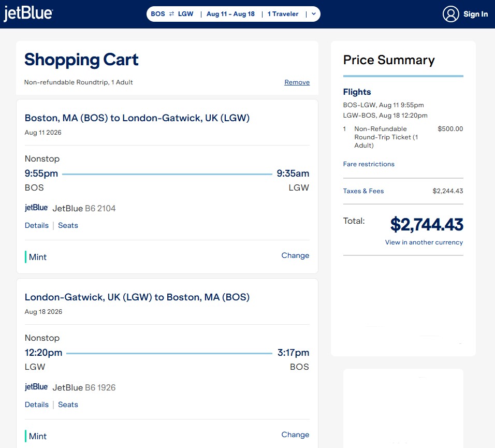Image resolution: width=495 pixels, height=448 pixels.
Task: Open the 1 Traveler selector
Action: [283, 14]
